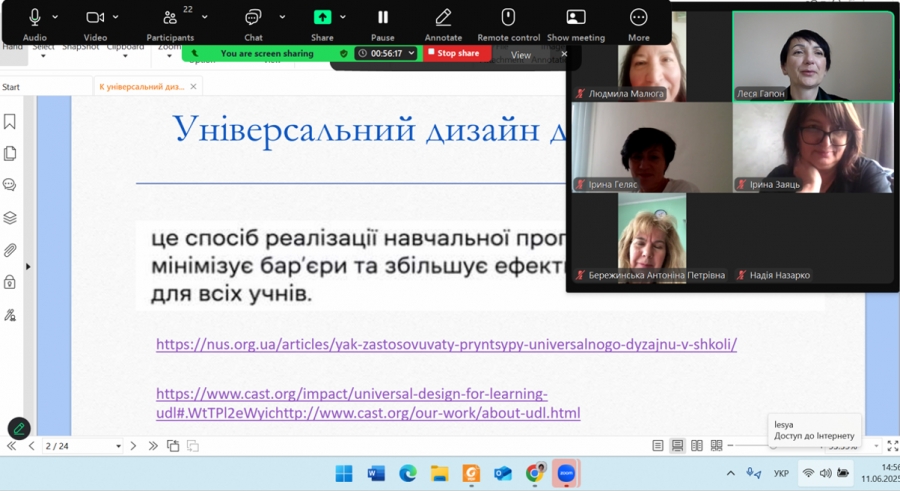The height and width of the screenshot is (491, 900).
Task: Expand the Audio settings arrow
Action: point(55,17)
